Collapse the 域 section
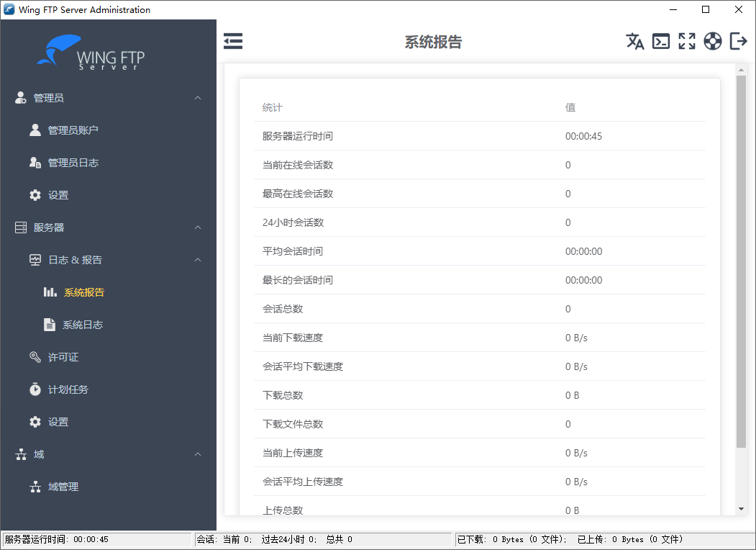The height and width of the screenshot is (550, 756). point(197,454)
